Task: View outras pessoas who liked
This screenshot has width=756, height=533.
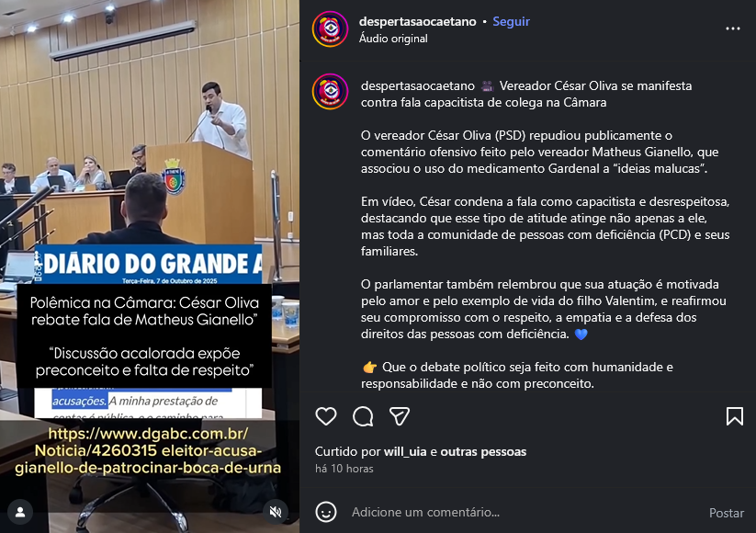Action: pos(483,452)
